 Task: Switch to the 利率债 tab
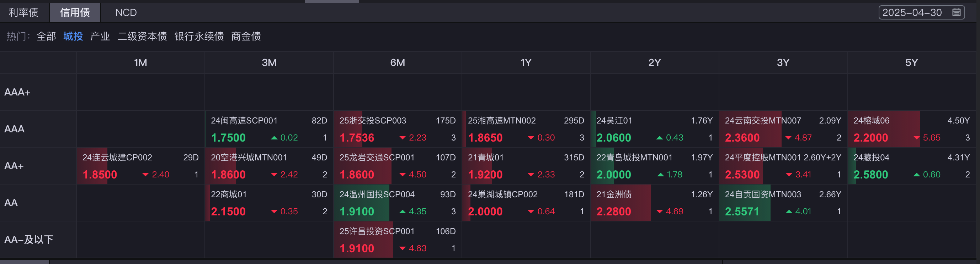pyautogui.click(x=23, y=12)
